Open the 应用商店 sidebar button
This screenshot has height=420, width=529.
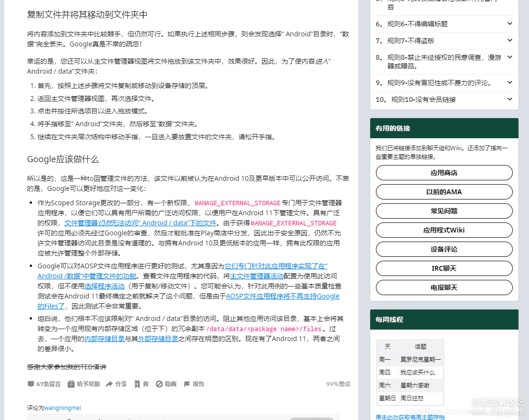pos(444,173)
